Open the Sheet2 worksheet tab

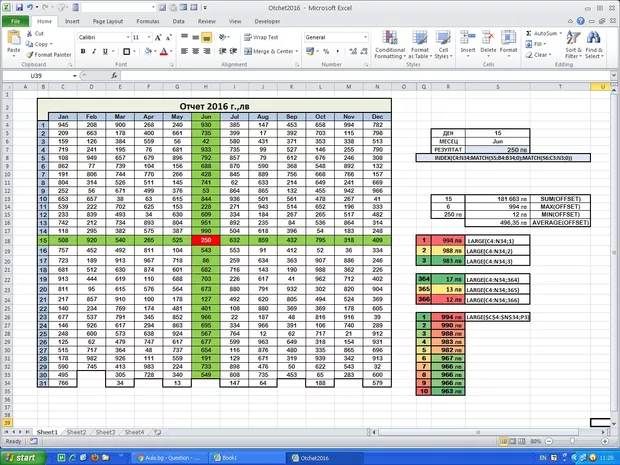coord(76,432)
